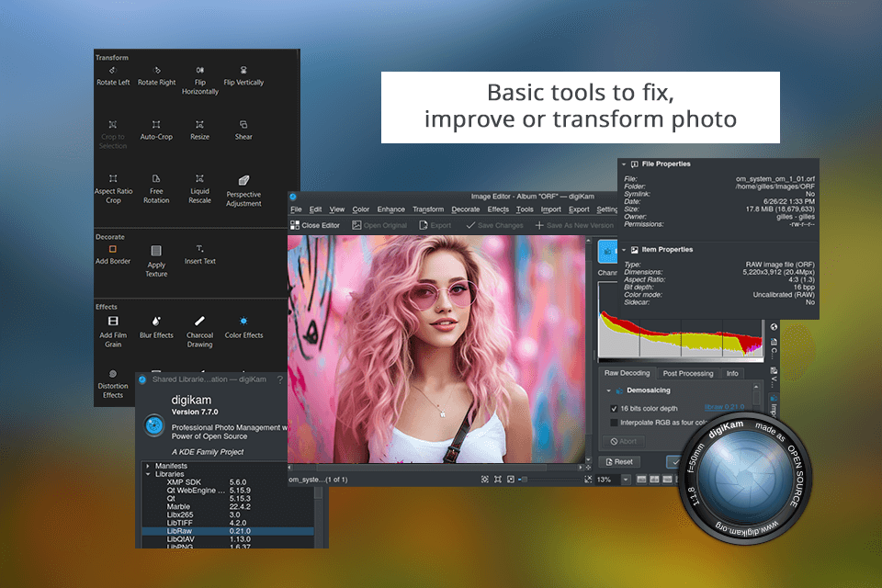Image resolution: width=882 pixels, height=588 pixels.
Task: Select the Rotate Right tool
Action: [156, 76]
